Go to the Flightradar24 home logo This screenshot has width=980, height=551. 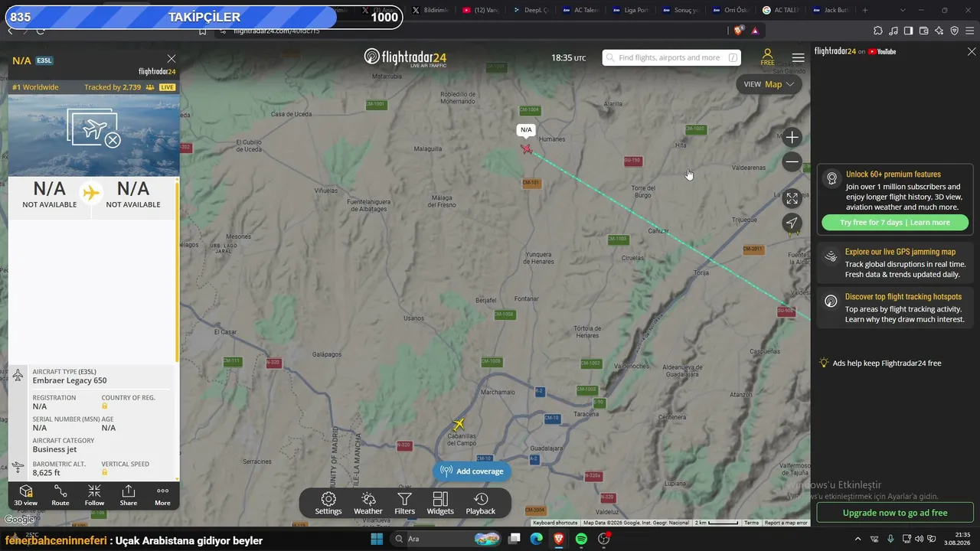point(405,57)
